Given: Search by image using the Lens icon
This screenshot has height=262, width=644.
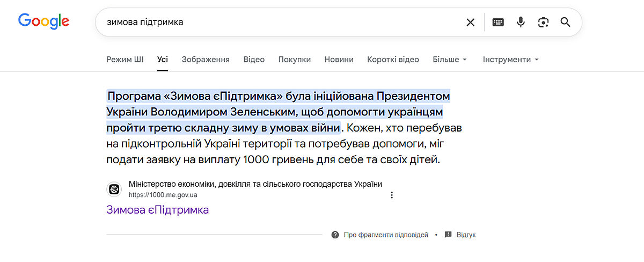Looking at the screenshot, I should (x=543, y=22).
